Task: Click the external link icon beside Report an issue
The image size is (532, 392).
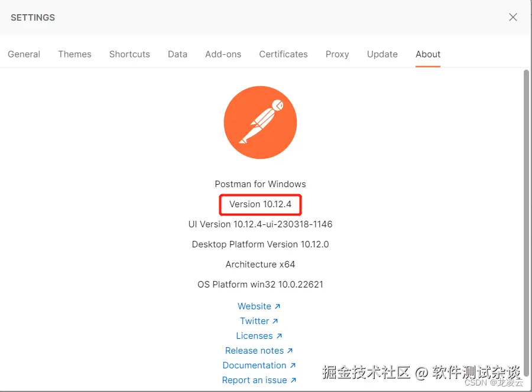Action: click(x=293, y=380)
